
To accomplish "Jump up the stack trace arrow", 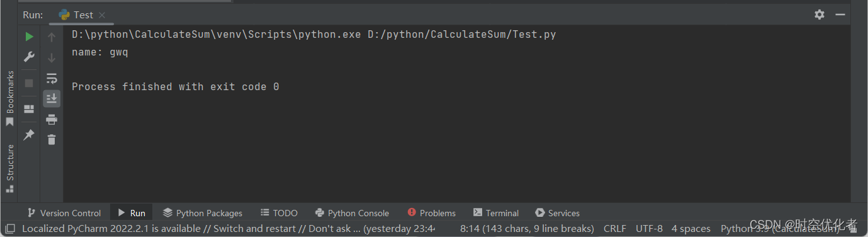I will coord(52,37).
